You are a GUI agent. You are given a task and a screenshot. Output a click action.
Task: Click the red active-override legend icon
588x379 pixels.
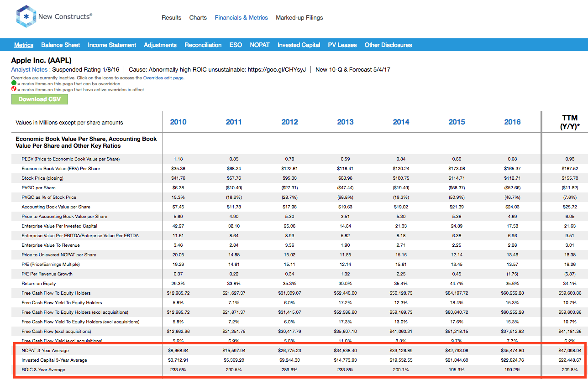(x=13, y=89)
